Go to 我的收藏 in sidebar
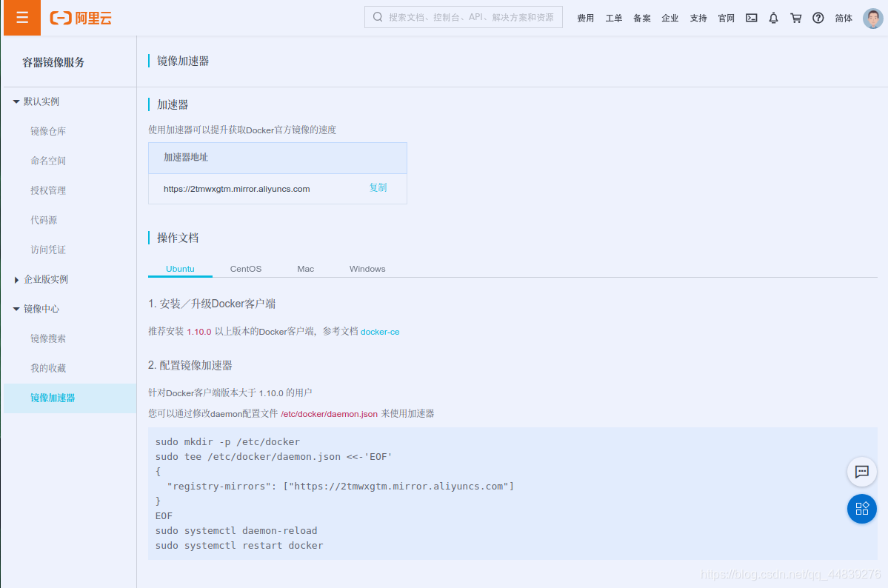Screen dimensions: 888x588 (x=48, y=368)
